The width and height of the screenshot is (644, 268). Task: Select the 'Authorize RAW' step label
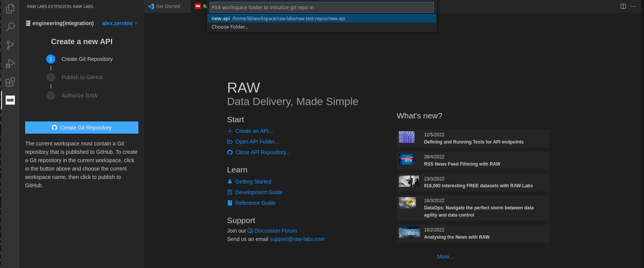click(x=79, y=96)
